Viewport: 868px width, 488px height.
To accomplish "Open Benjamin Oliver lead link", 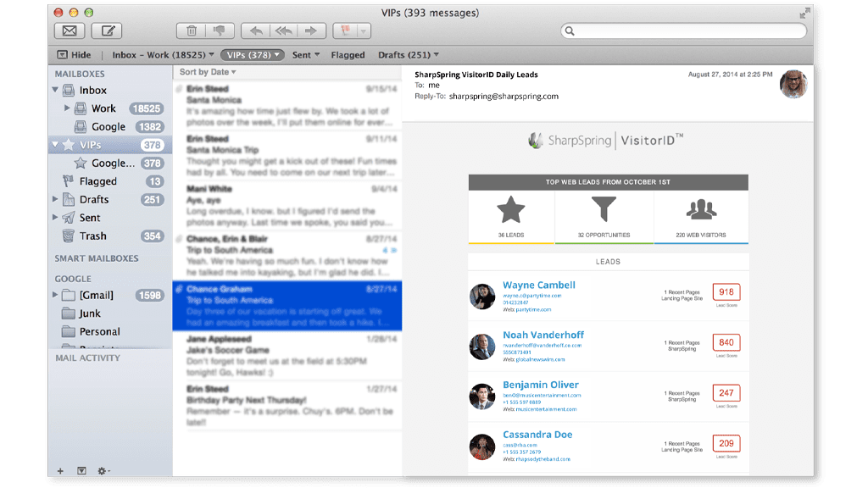I will [x=540, y=385].
